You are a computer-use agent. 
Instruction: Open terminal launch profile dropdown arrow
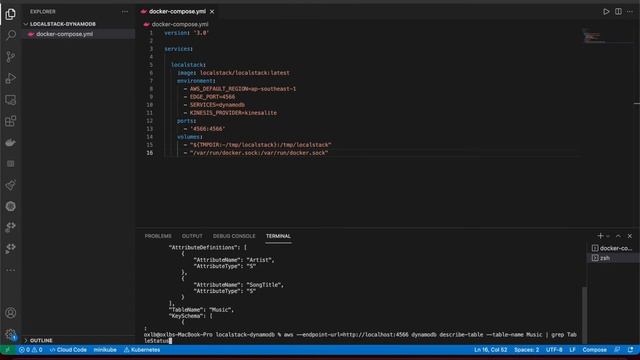point(608,236)
